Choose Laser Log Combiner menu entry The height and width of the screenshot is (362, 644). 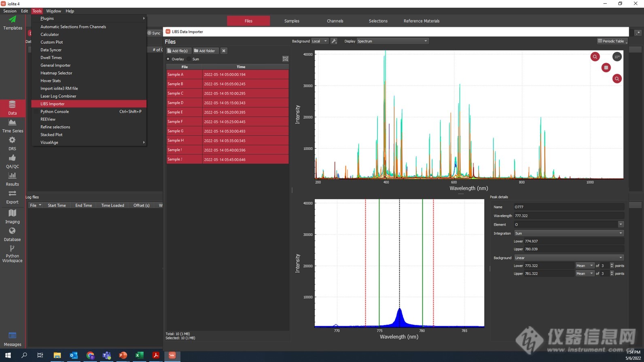tap(89, 96)
